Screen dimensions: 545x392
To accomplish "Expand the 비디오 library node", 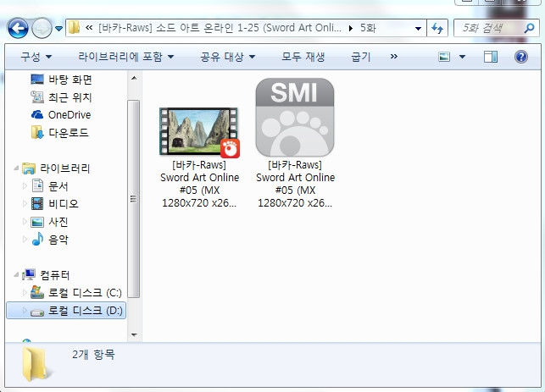I will 25,203.
